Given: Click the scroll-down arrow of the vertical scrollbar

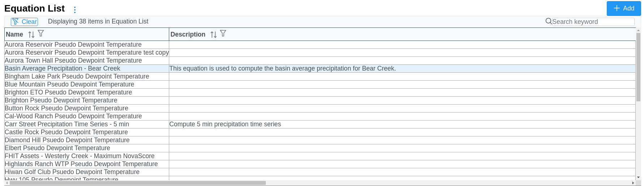Looking at the screenshot, I should click(x=638, y=177).
